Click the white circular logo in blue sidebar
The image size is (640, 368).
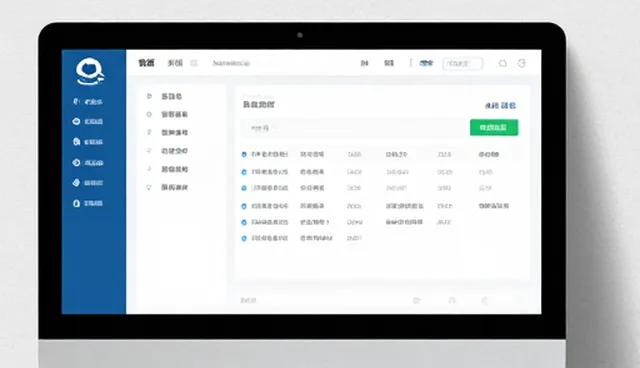(x=90, y=71)
